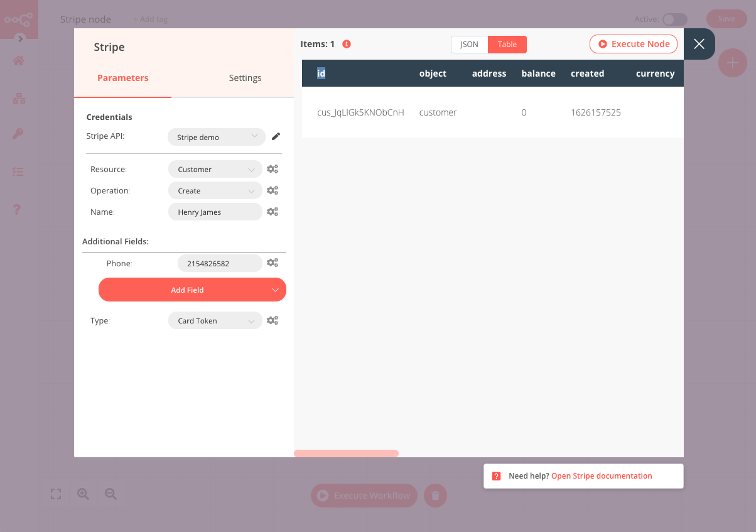Open the Resource dropdown showing Customer
Viewport: 756px width, 532px height.
coord(215,170)
